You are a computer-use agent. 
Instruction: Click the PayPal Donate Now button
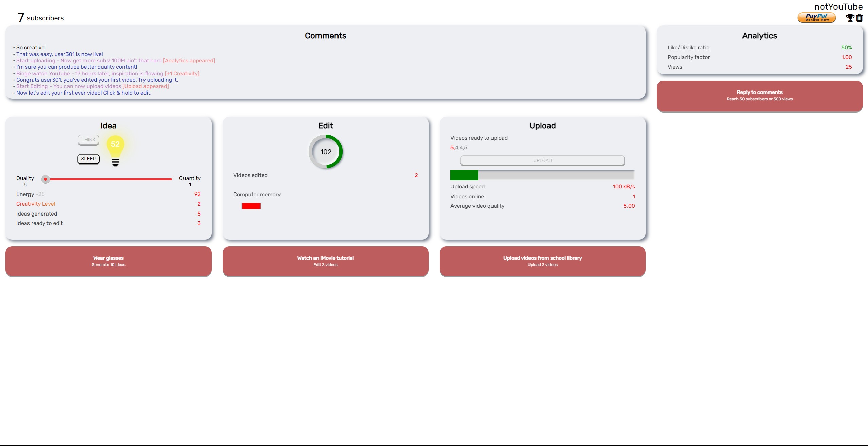816,18
